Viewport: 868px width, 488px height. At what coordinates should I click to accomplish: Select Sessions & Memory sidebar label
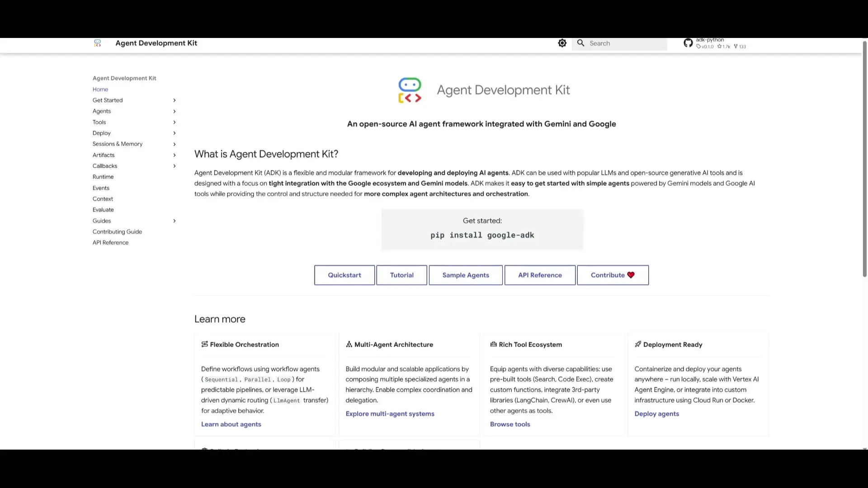coord(118,144)
